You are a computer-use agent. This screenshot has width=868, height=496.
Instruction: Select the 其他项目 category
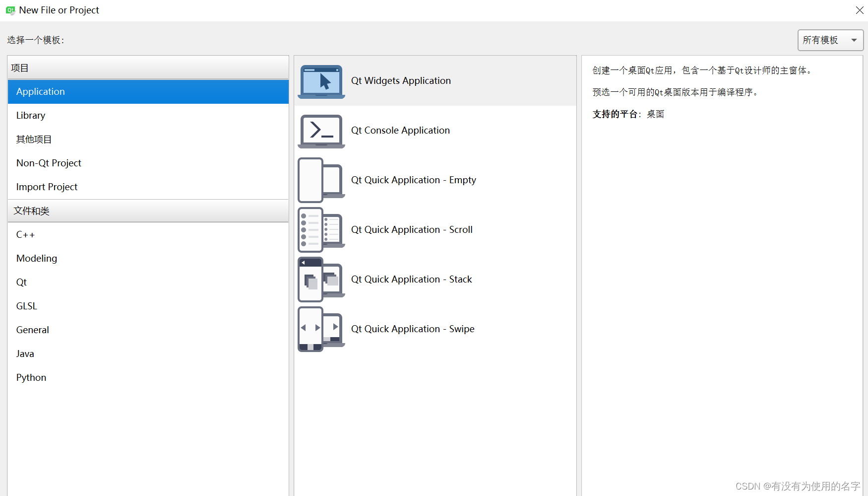tap(148, 140)
